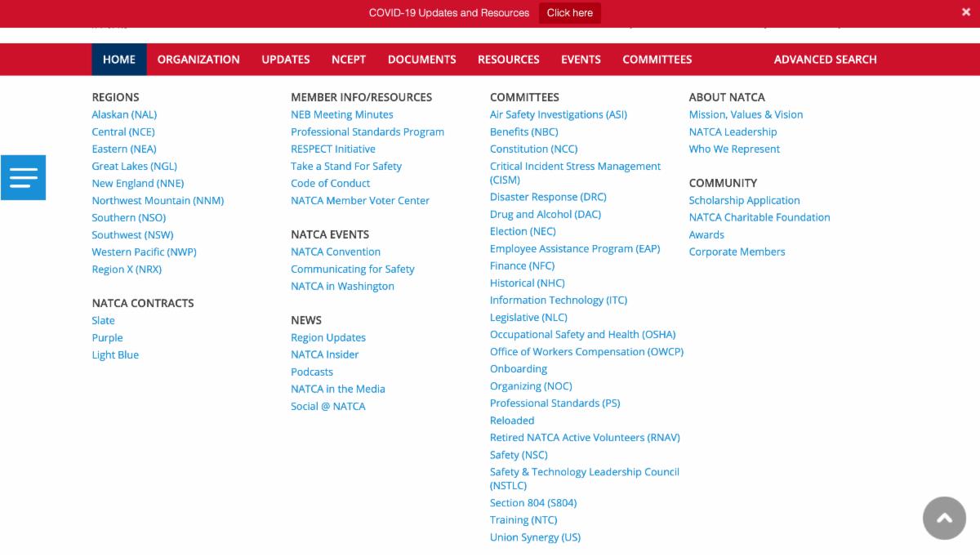The height and width of the screenshot is (557, 980).
Task: Open Information Technology (ITC) link
Action: 559,300
